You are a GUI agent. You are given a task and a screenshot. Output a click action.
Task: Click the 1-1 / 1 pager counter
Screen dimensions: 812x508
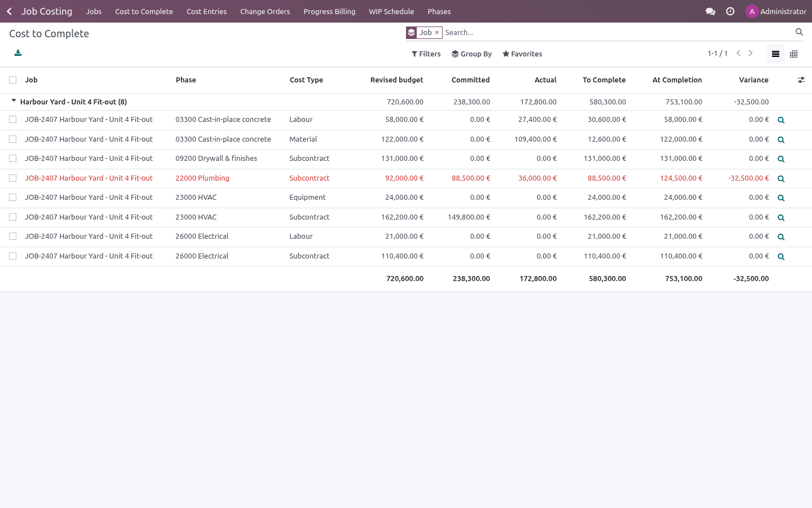718,54
